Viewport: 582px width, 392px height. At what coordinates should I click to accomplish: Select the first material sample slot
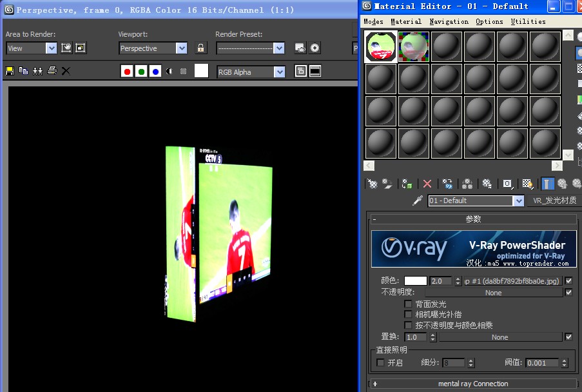(x=381, y=47)
